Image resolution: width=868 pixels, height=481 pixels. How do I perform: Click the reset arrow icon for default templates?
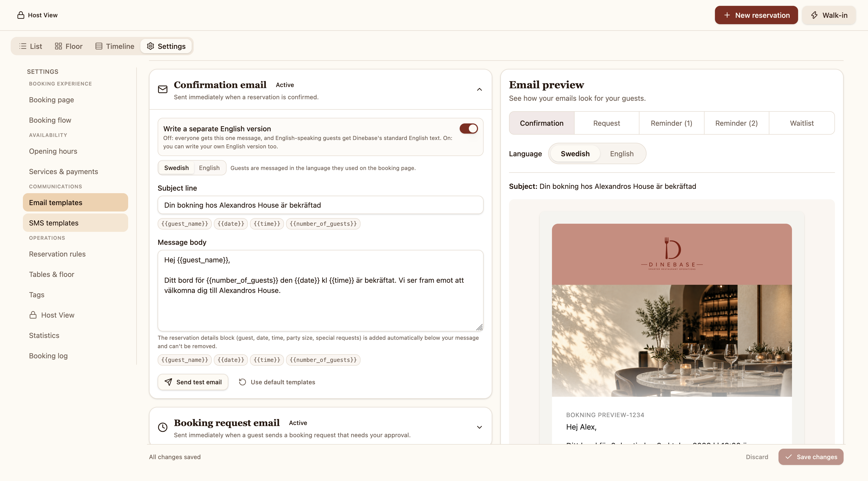tap(242, 382)
